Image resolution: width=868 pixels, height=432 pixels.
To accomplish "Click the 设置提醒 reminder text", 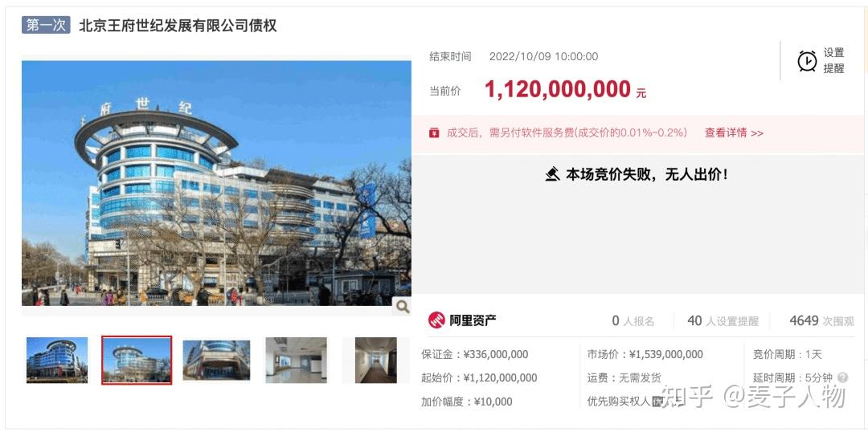I will (833, 61).
